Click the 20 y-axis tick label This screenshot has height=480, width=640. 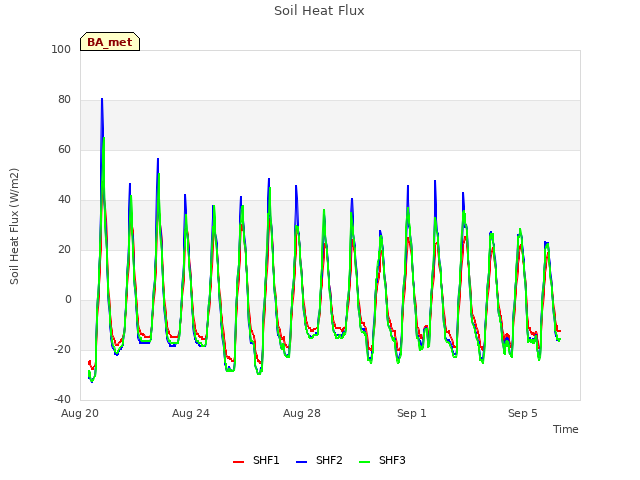pos(64,249)
